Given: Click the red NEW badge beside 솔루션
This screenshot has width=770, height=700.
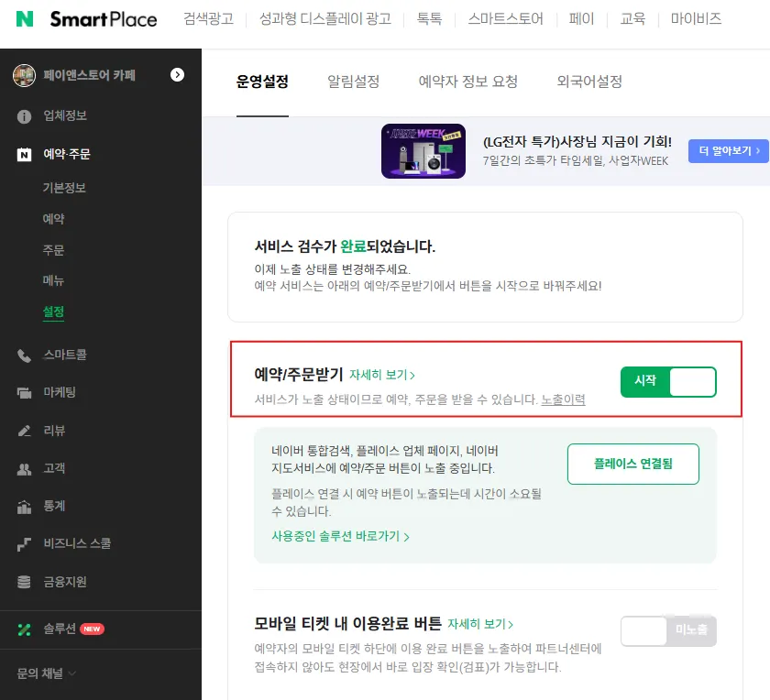Looking at the screenshot, I should click(x=92, y=629).
